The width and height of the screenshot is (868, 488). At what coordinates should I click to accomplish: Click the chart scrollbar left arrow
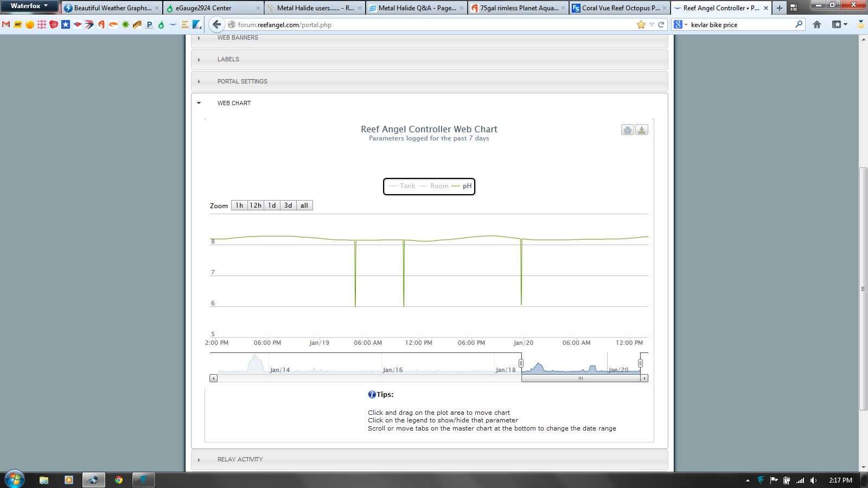tap(213, 378)
